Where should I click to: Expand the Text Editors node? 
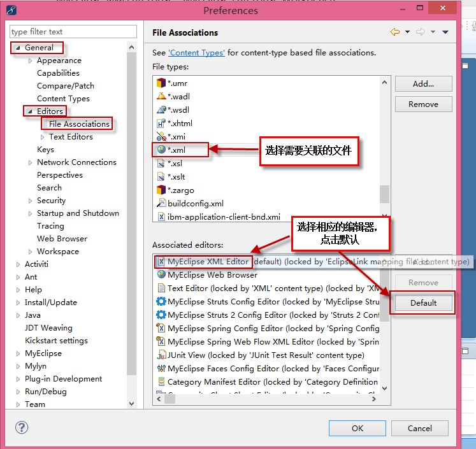coord(42,137)
